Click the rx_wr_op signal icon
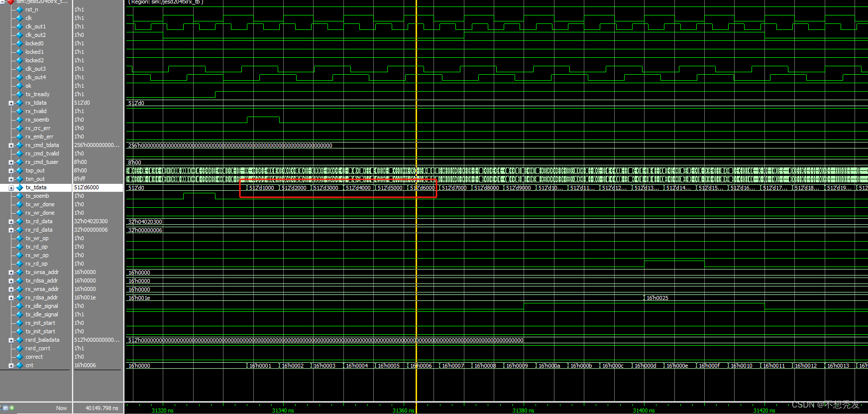This screenshot has height=414, width=868. pos(19,255)
